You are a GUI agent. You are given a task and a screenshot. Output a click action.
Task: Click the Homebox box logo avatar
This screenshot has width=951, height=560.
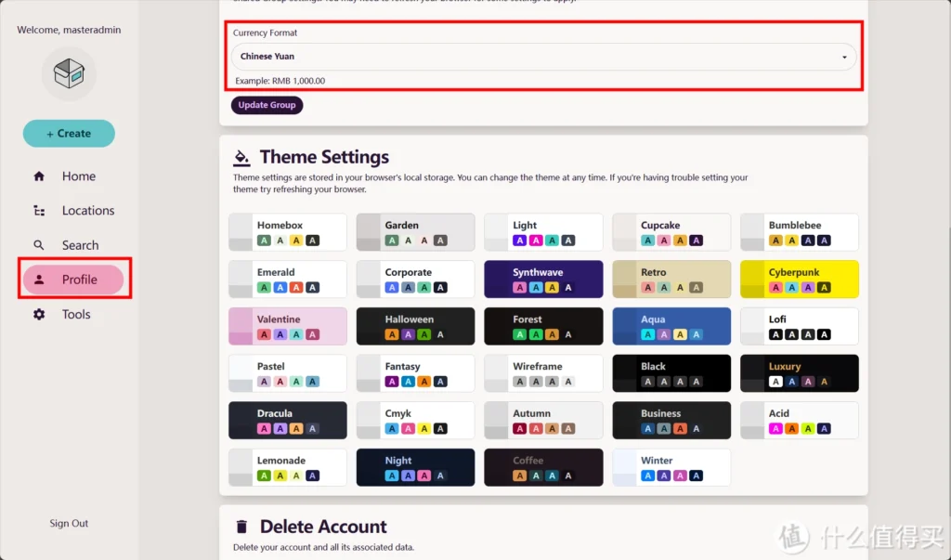(69, 73)
